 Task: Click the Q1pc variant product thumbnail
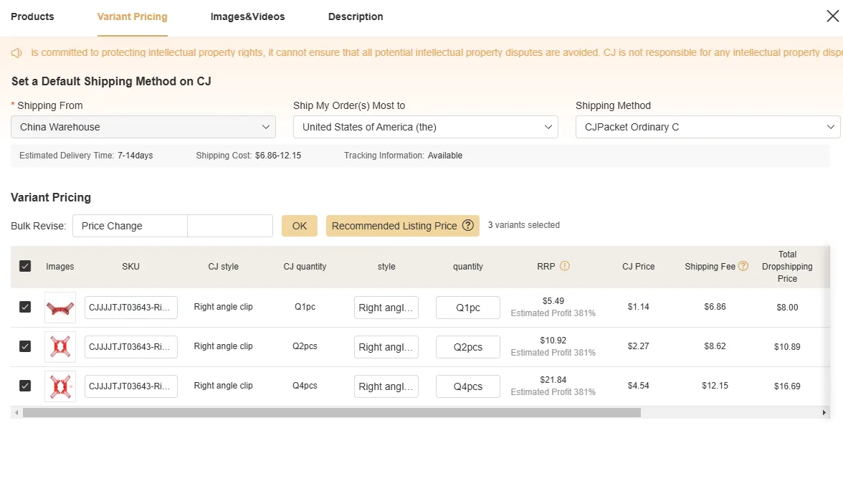click(60, 307)
